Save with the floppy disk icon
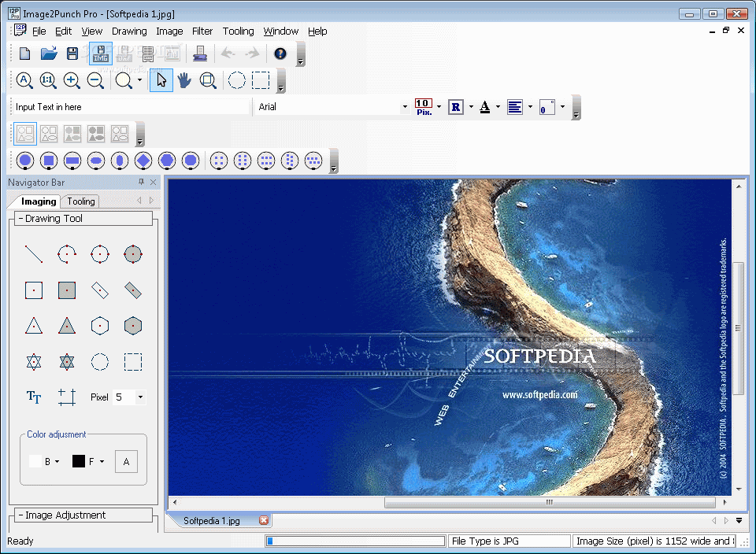The width and height of the screenshot is (756, 554). 72,54
